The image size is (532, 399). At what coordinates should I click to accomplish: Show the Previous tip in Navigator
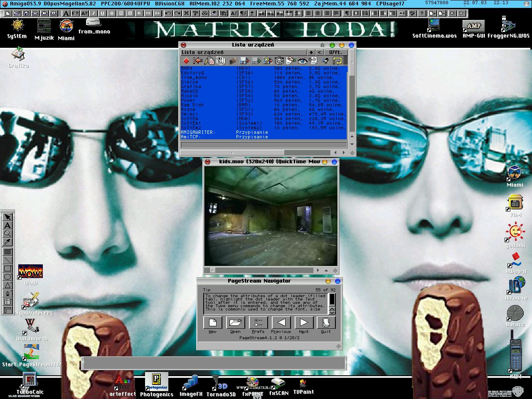coord(281,323)
